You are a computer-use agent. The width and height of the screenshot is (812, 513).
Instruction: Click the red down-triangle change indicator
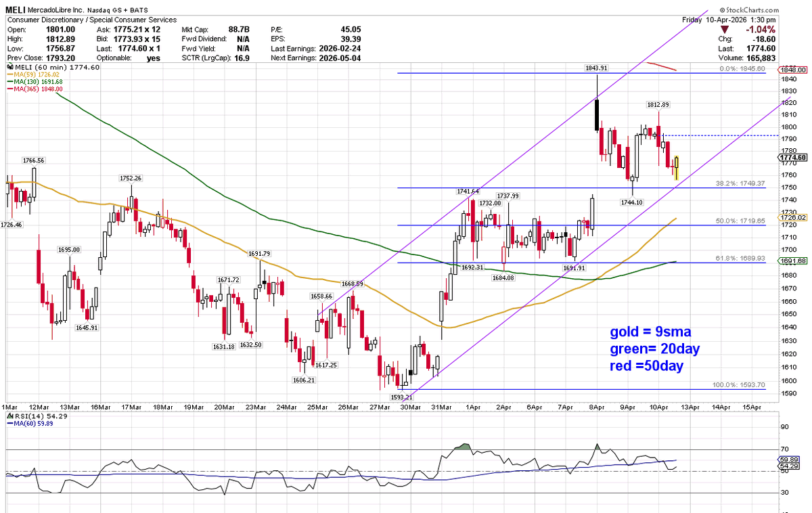click(x=725, y=30)
